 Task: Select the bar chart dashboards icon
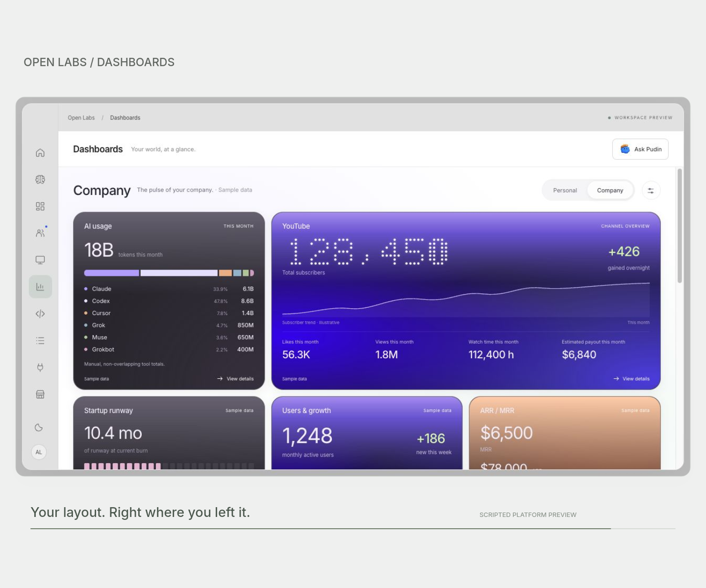coord(40,287)
